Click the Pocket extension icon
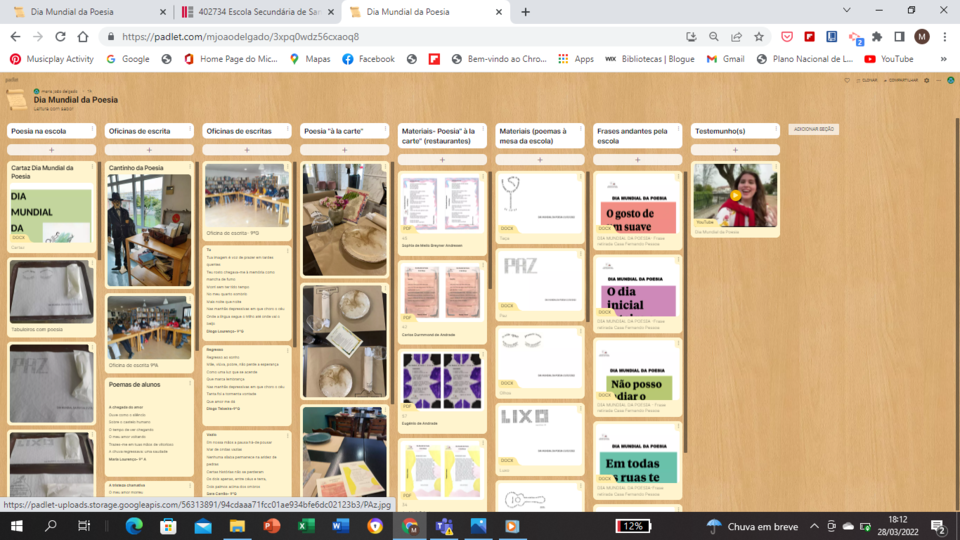960x540 pixels. pos(787,37)
